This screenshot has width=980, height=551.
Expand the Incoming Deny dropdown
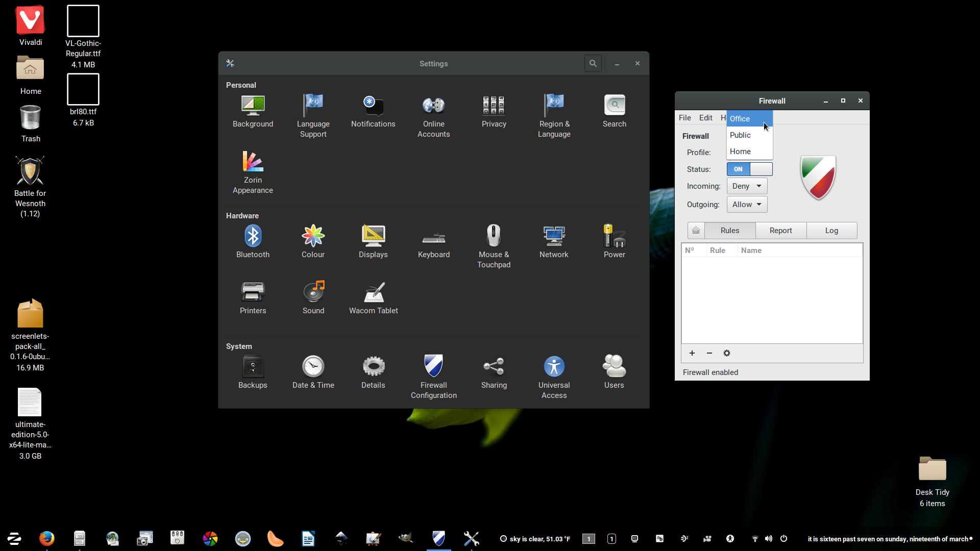click(x=747, y=186)
